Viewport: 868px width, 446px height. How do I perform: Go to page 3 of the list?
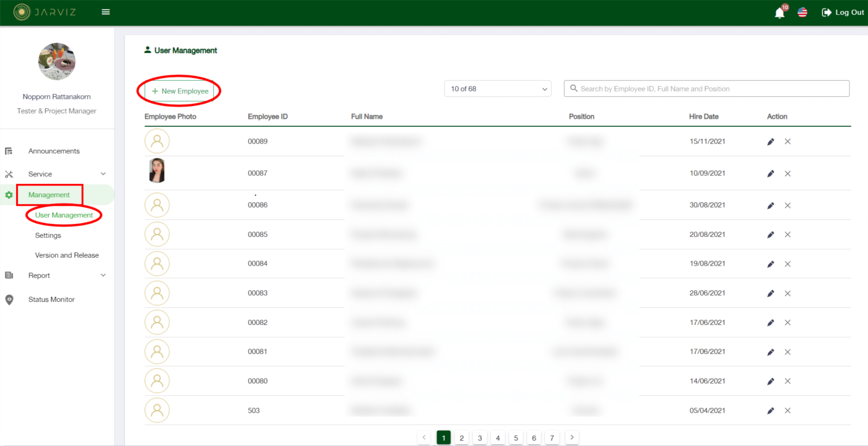click(x=479, y=438)
